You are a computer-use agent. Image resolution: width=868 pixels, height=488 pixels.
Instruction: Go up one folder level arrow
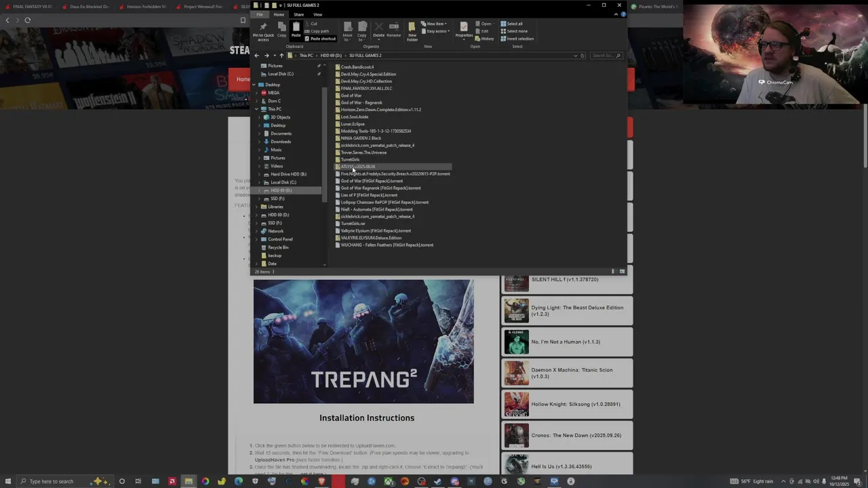click(281, 56)
